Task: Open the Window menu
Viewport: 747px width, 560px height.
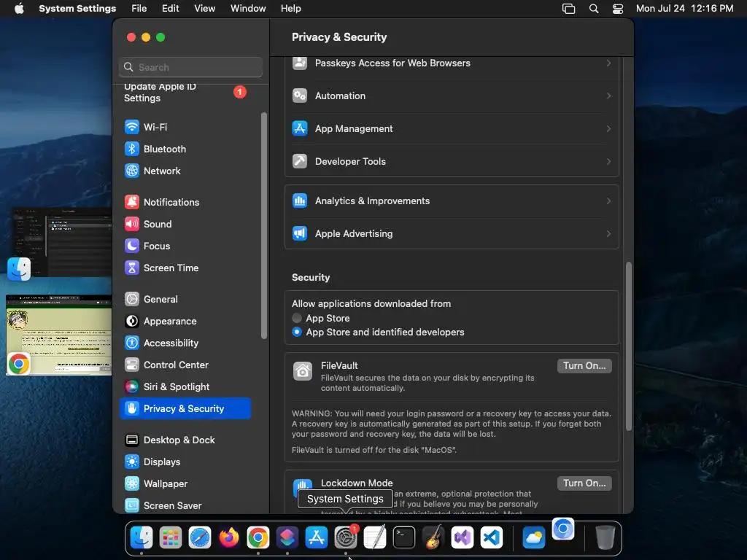Action: pos(248,9)
